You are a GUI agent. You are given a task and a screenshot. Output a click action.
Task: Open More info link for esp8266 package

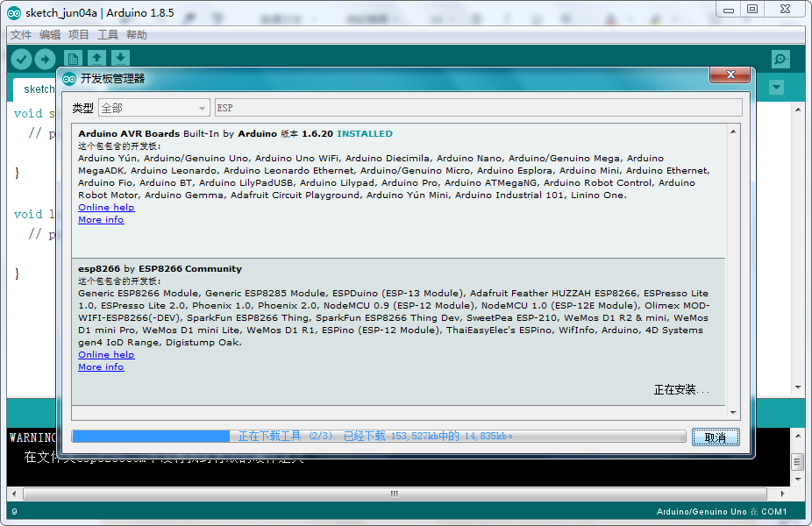101,367
